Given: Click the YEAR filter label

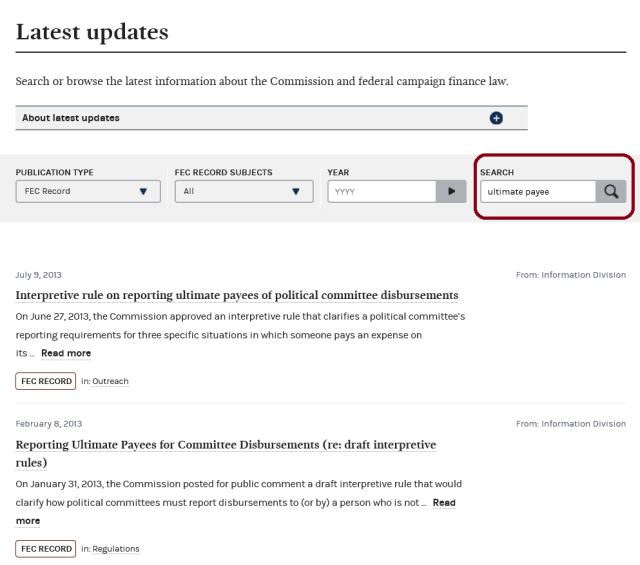Looking at the screenshot, I should [338, 172].
